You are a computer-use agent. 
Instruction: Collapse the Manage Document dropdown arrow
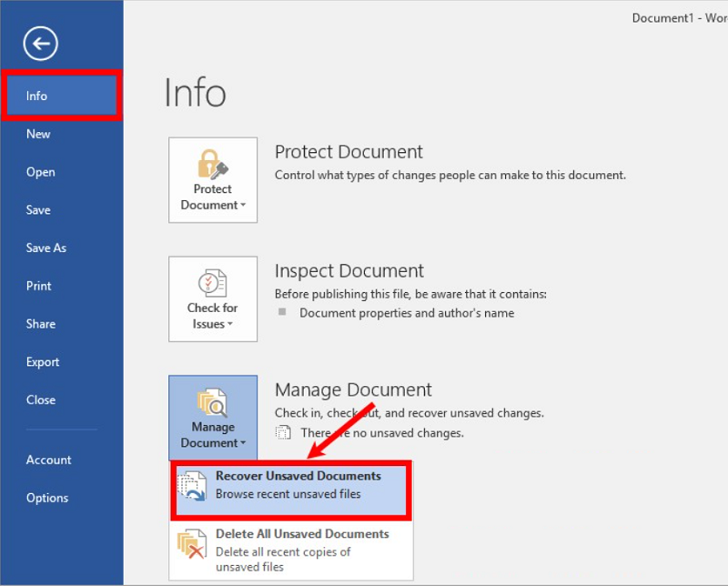(x=243, y=444)
